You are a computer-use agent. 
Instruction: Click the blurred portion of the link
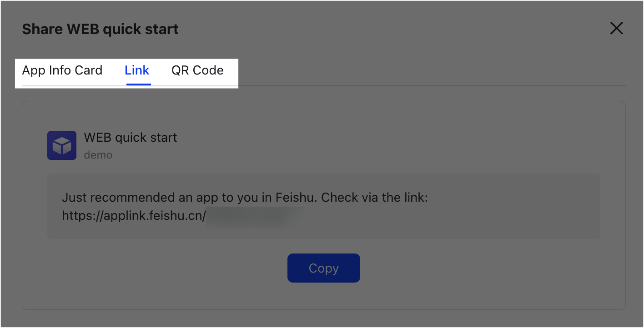coord(255,216)
